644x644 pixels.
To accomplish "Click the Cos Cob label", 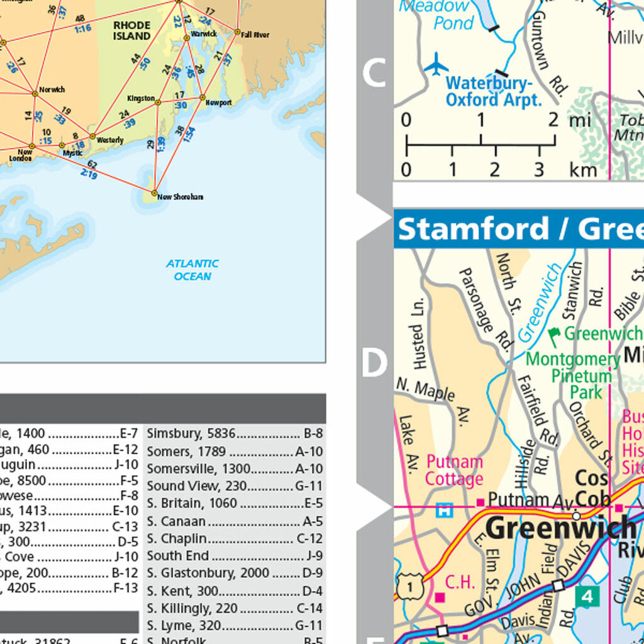I will (592, 488).
